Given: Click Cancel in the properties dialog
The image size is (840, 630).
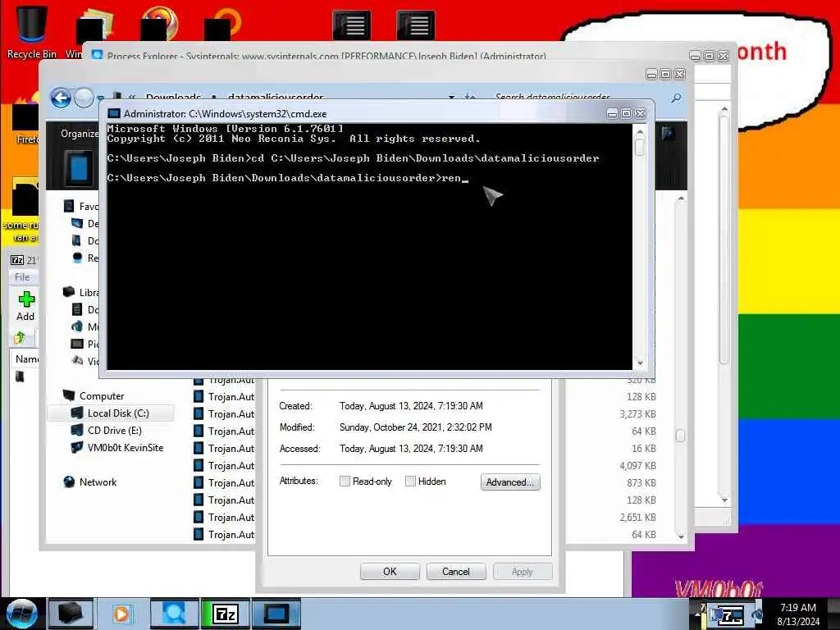Looking at the screenshot, I should coord(456,572).
